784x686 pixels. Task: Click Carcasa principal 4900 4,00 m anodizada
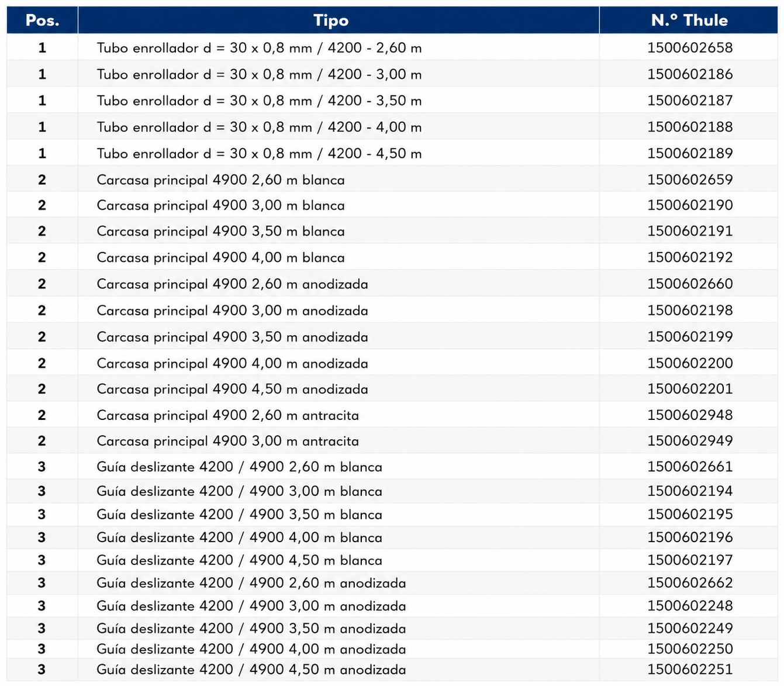(x=233, y=364)
